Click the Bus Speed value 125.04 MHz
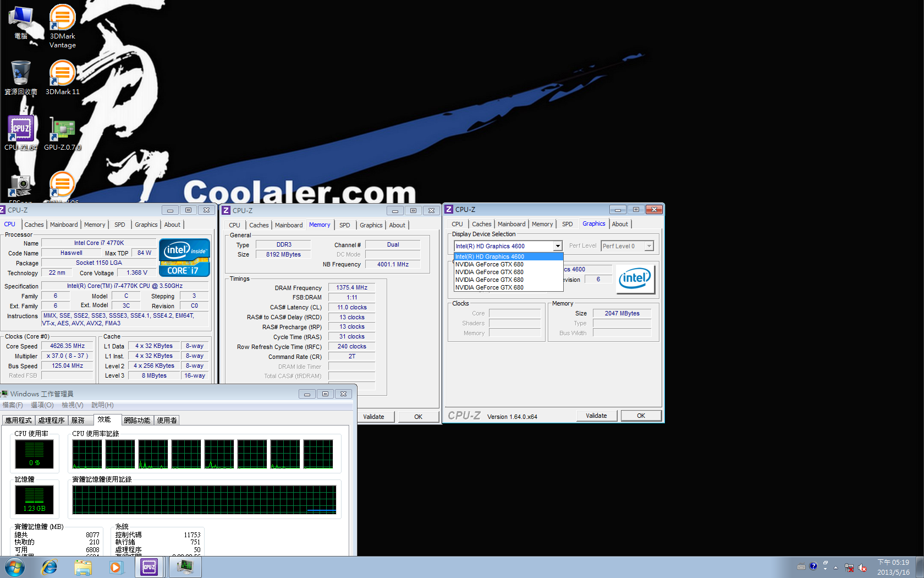This screenshot has height=578, width=924. (68, 366)
